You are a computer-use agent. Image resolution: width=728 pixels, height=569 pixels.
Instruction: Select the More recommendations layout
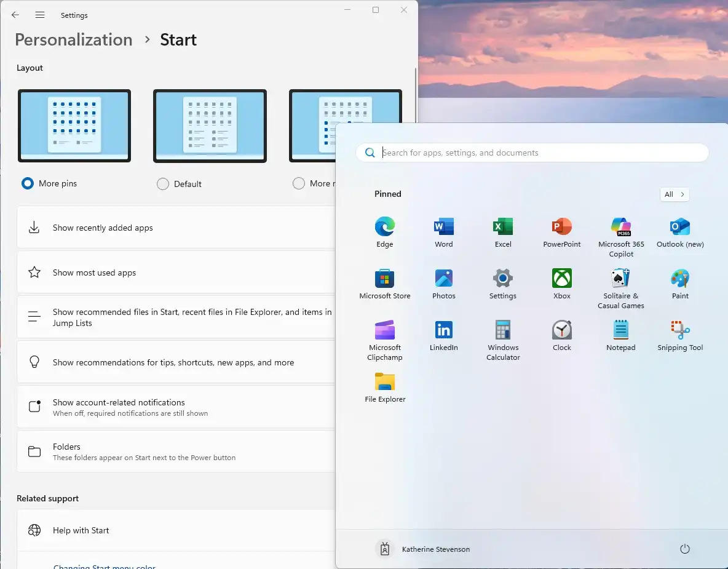click(x=299, y=183)
